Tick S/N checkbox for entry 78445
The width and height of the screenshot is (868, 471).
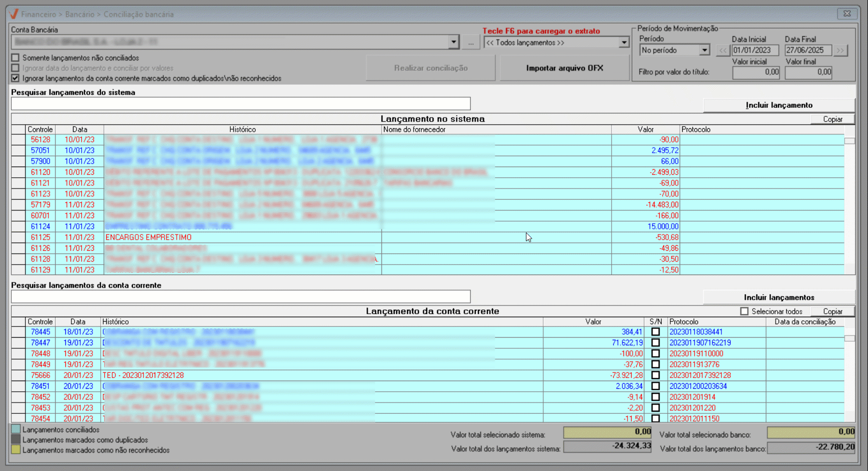coord(656,332)
